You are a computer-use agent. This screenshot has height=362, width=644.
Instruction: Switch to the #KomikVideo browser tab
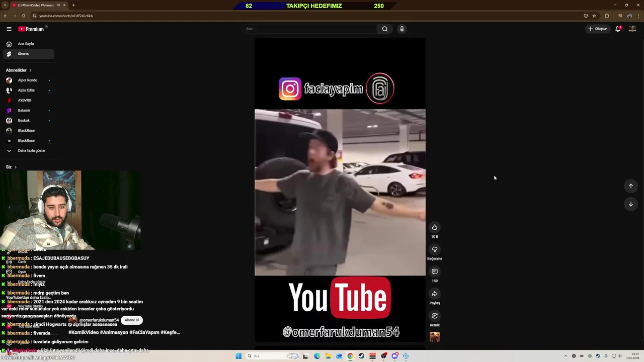point(39,5)
